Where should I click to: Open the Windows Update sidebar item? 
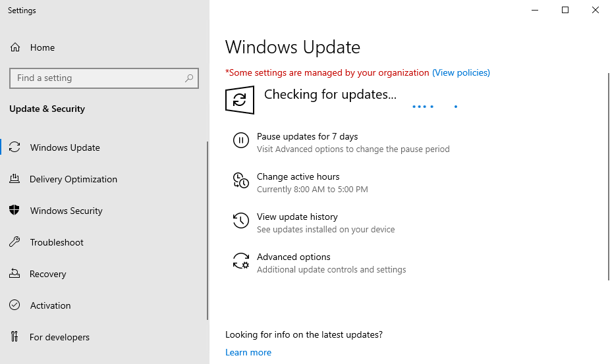pos(65,147)
